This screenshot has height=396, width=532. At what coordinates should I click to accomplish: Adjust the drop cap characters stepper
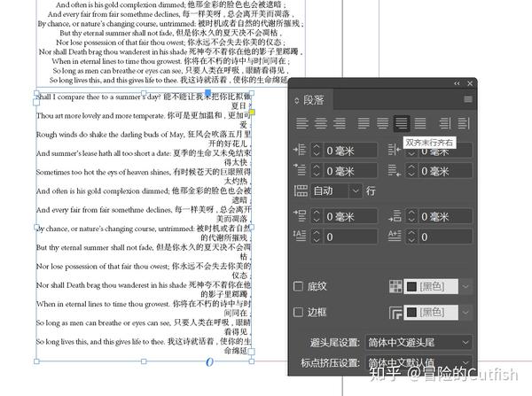click(411, 237)
